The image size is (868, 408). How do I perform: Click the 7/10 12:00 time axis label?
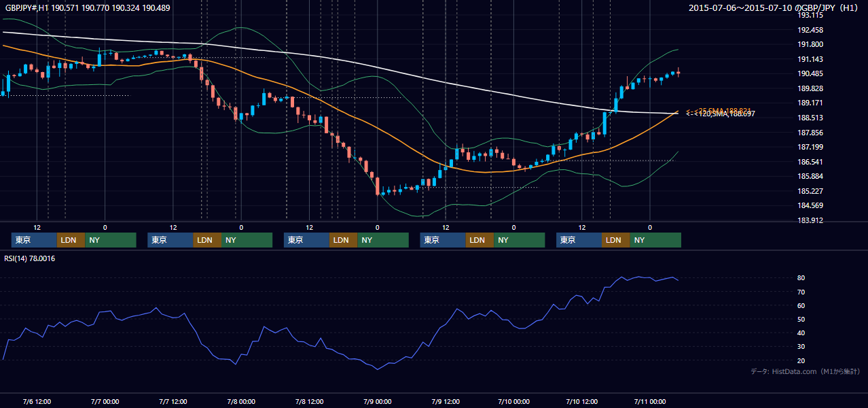tap(581, 401)
